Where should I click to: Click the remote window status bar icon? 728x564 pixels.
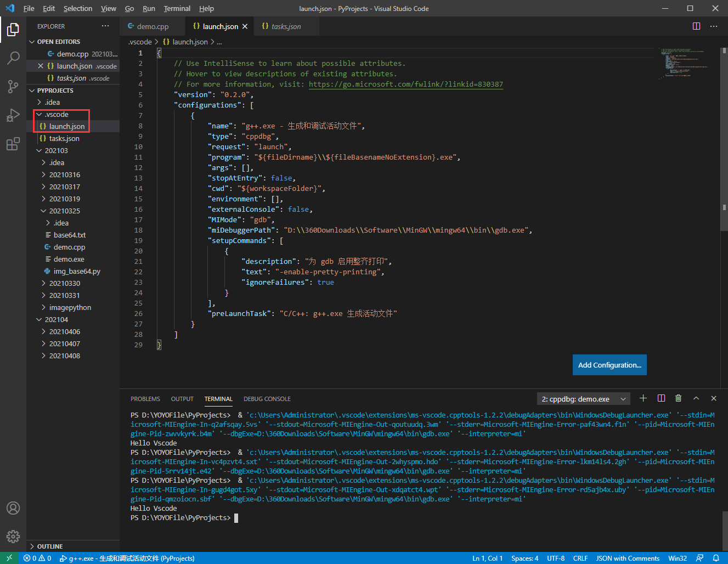point(9,558)
